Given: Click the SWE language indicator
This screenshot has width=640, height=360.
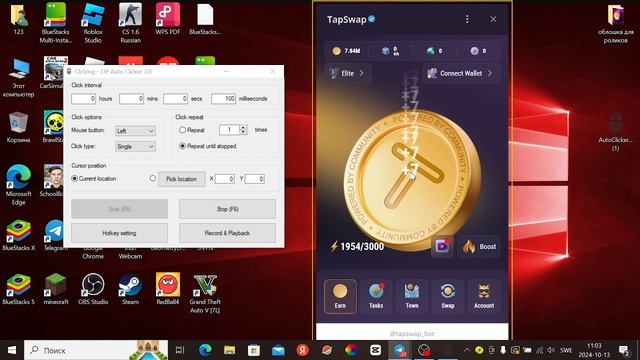Looking at the screenshot, I should (x=566, y=350).
